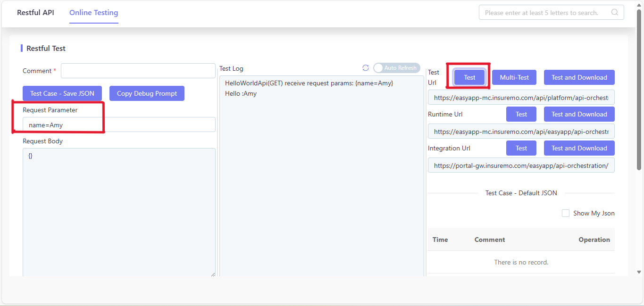Click Test Case - Save JSON button
Viewport: 644px width, 306px height.
pos(62,93)
